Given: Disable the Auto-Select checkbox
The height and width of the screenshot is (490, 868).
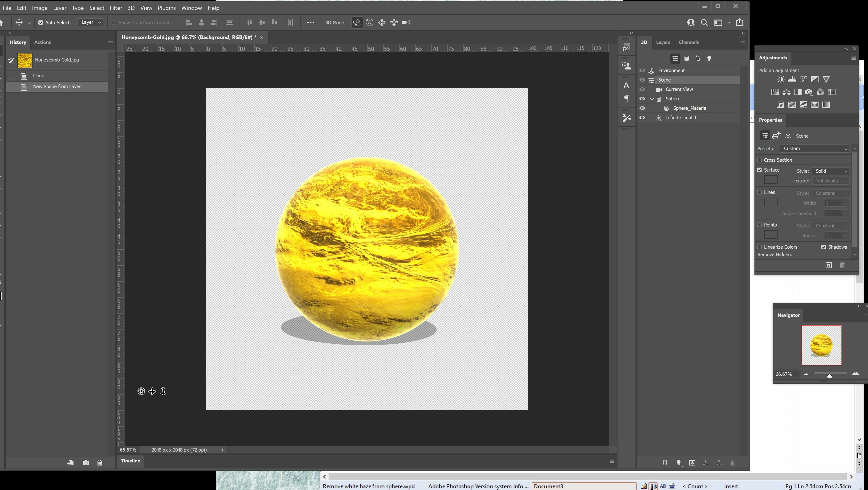Looking at the screenshot, I should pos(41,23).
